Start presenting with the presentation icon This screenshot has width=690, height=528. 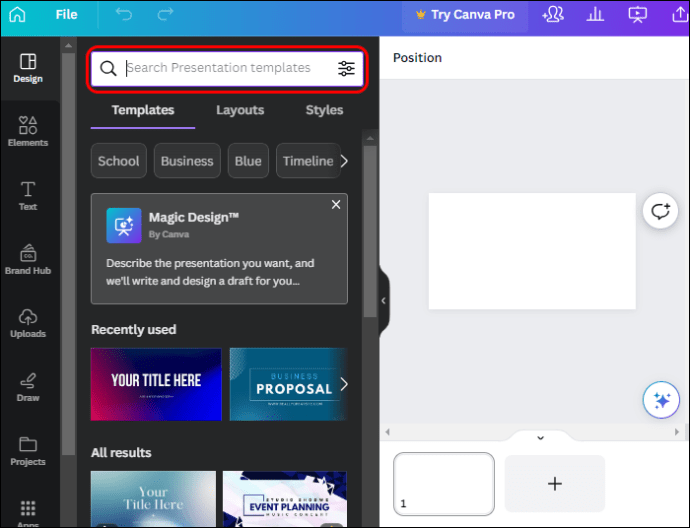[x=637, y=15]
